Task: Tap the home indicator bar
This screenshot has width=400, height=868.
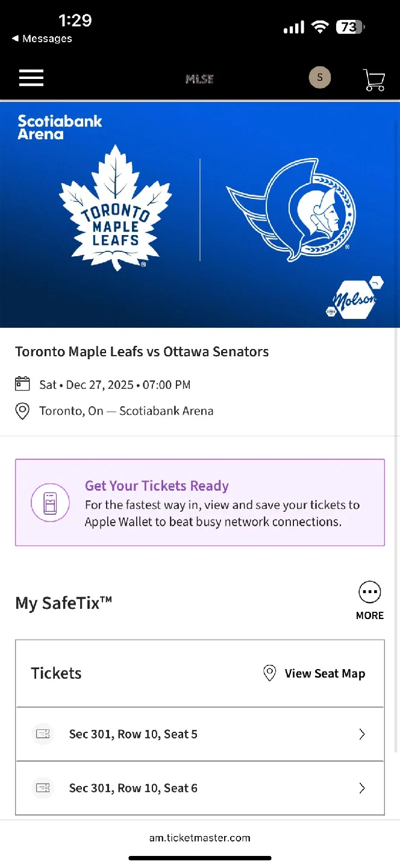Action: click(x=199, y=858)
